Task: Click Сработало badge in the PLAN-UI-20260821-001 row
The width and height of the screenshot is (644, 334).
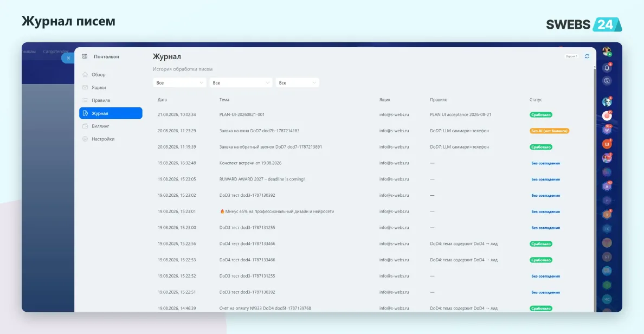Action: (541, 114)
